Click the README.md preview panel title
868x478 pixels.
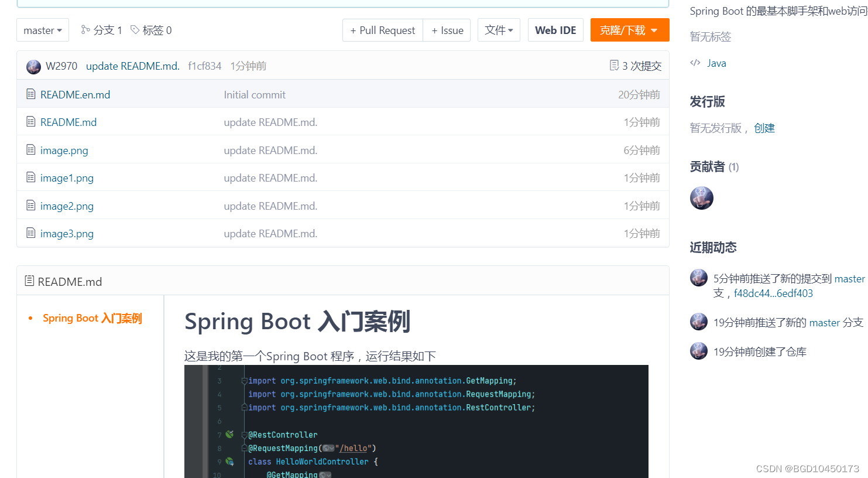[x=70, y=282]
